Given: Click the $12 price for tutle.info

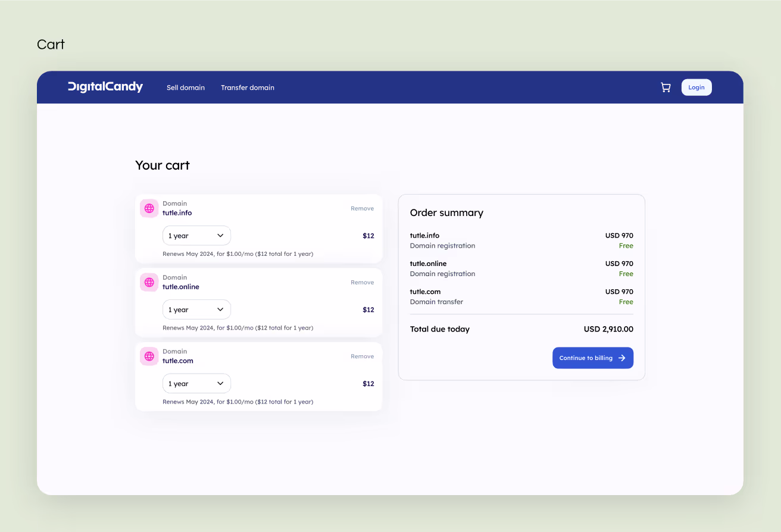Looking at the screenshot, I should pos(368,236).
